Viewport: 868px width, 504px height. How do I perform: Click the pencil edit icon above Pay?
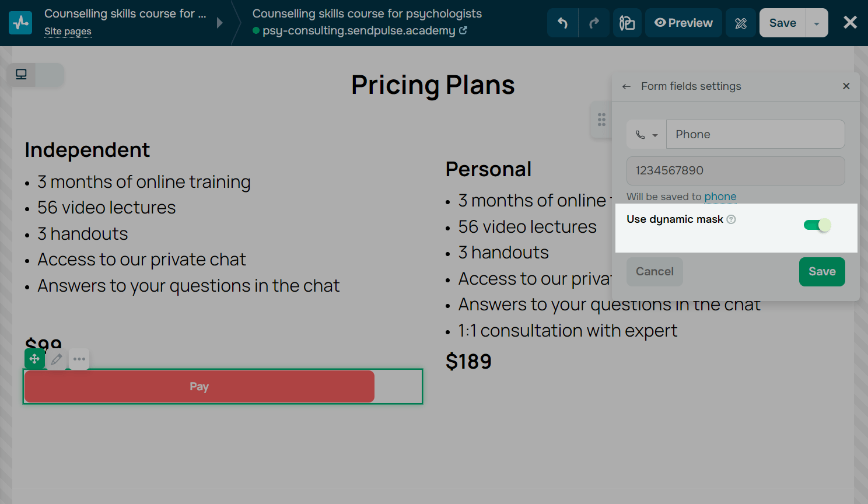57,359
